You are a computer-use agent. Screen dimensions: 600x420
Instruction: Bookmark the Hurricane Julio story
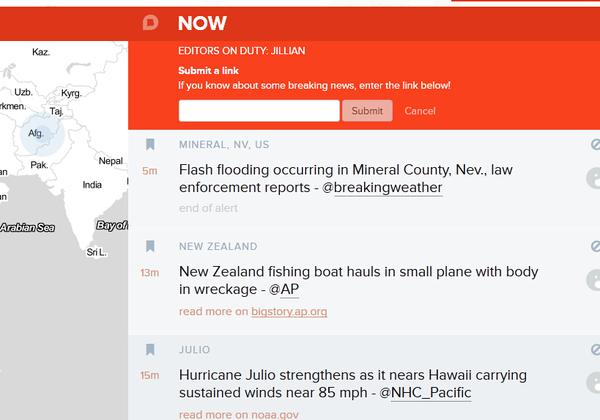tap(150, 349)
